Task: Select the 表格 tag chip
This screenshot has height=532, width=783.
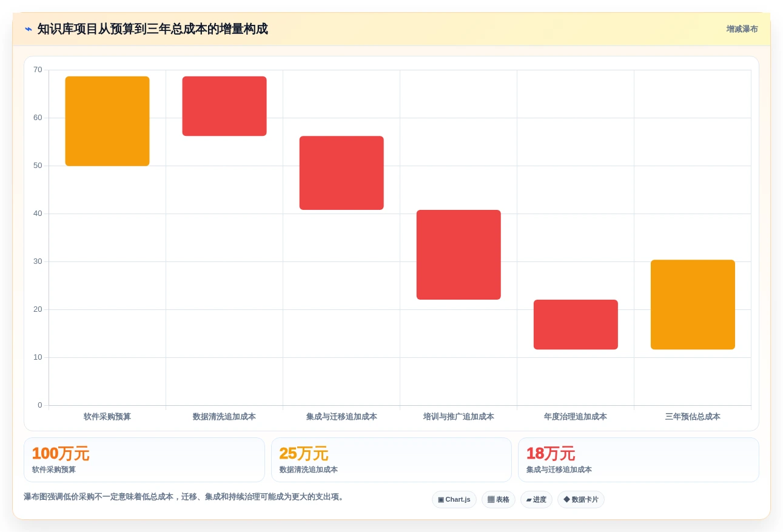Action: pos(499,500)
